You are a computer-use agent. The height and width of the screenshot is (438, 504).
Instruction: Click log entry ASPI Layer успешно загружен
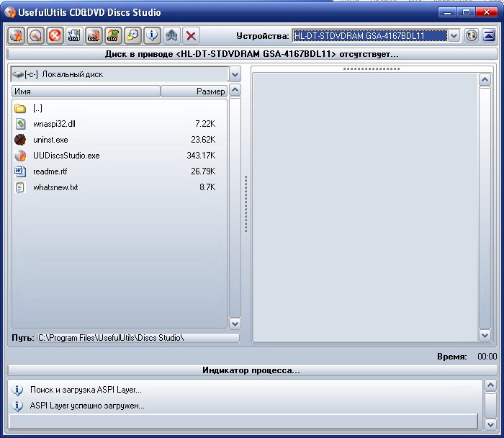coord(87,406)
